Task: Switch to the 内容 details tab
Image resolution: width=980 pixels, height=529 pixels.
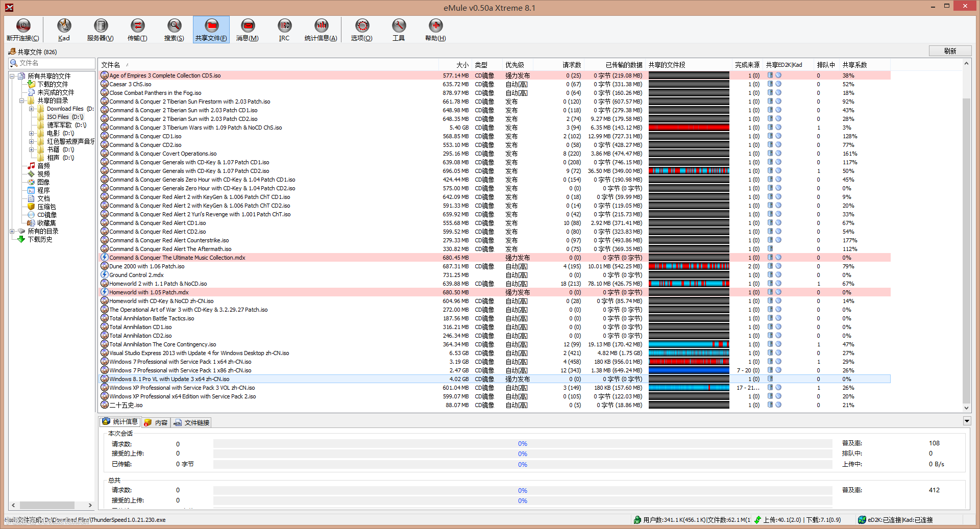Action: (x=156, y=422)
